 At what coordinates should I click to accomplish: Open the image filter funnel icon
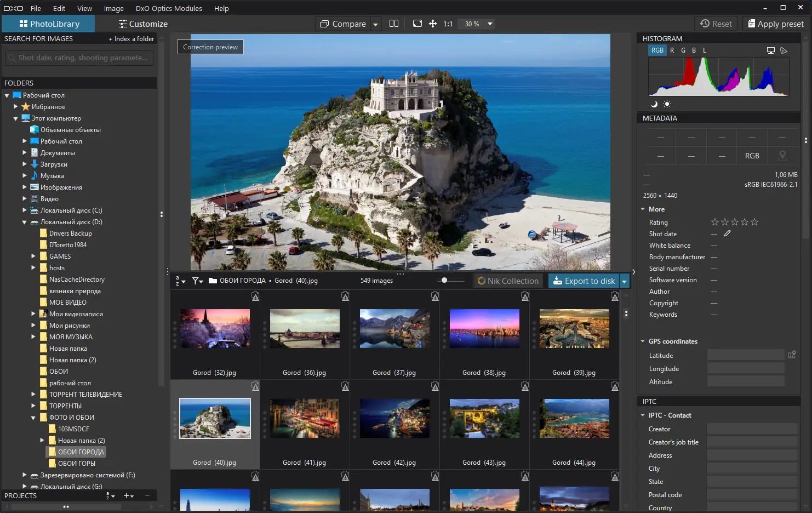point(197,281)
